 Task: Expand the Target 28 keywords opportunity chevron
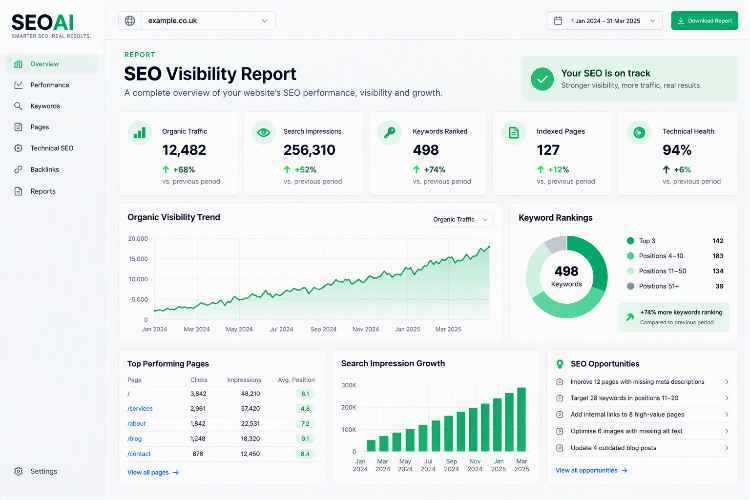tap(726, 398)
